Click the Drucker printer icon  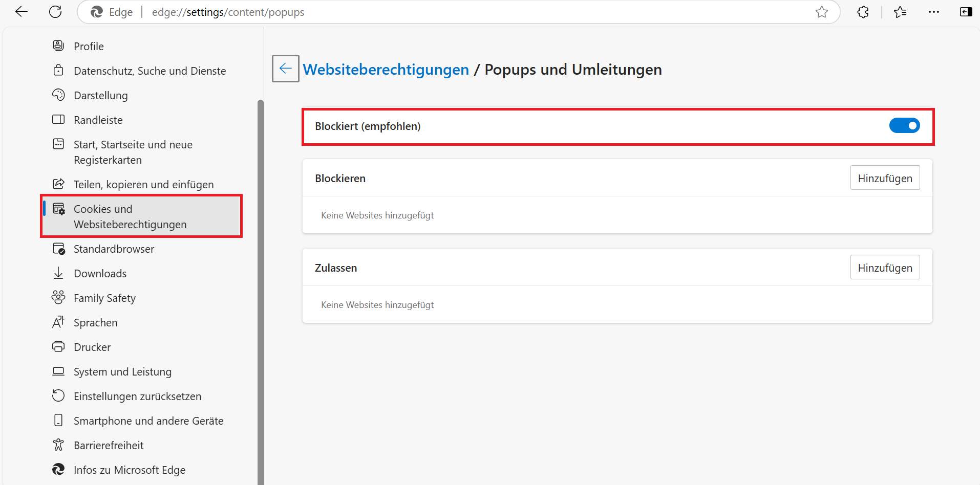tap(58, 347)
